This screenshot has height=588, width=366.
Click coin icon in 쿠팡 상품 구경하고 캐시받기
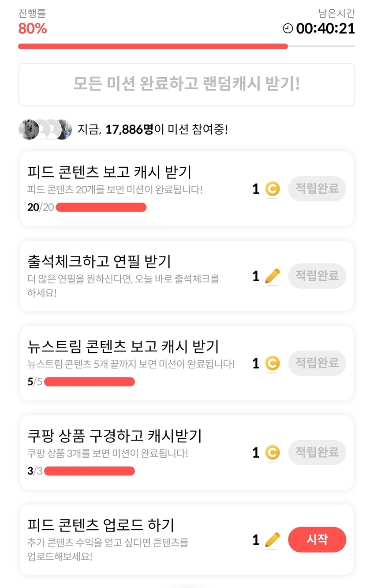(273, 453)
